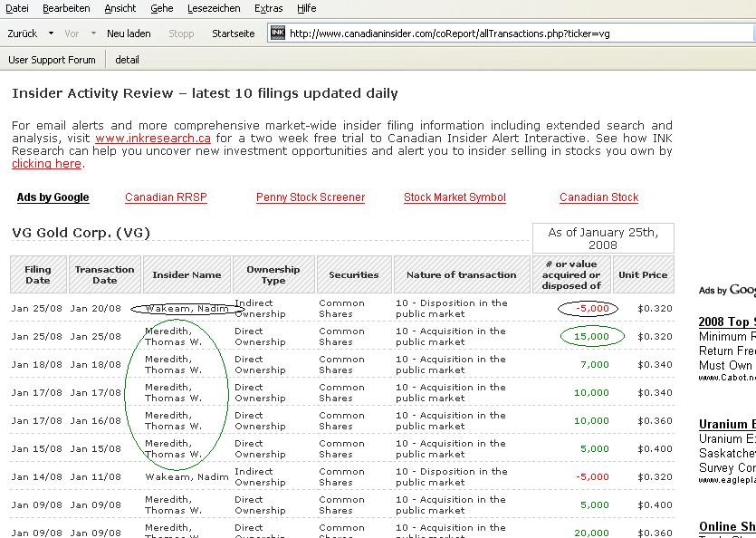
Task: Click the 10,000 value at $0.360 row
Action: tap(591, 420)
